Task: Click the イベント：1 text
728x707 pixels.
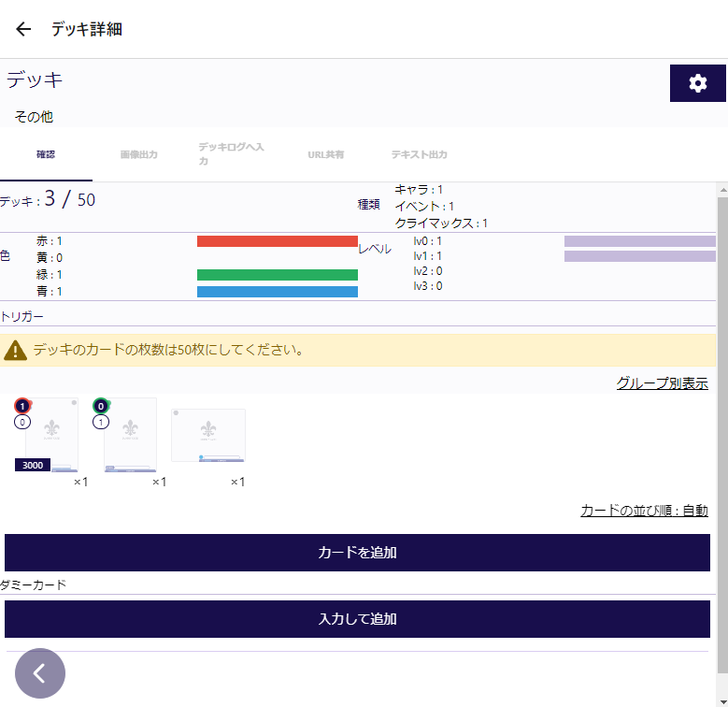Action: tap(424, 207)
